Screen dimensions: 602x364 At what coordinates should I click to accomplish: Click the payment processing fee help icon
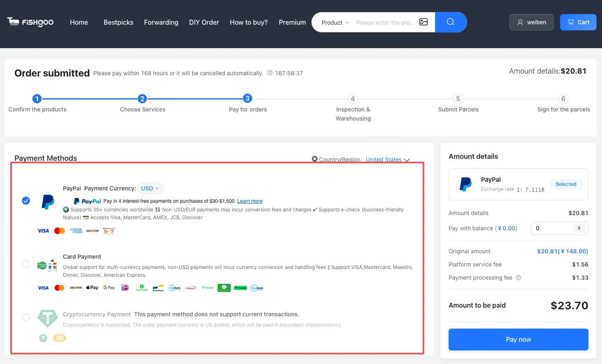(x=519, y=278)
